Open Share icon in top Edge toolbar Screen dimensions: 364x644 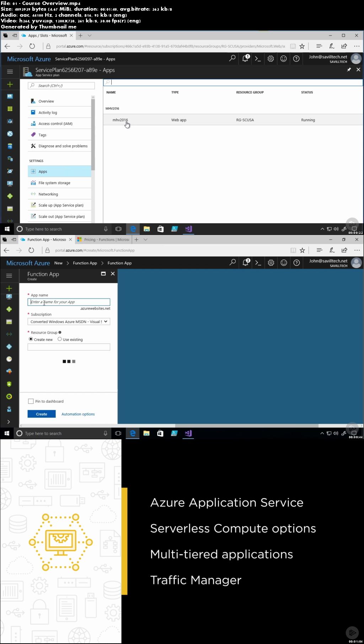(x=344, y=46)
